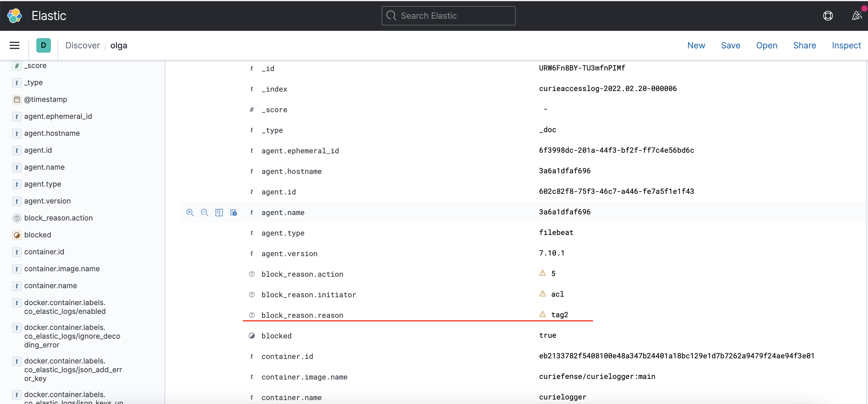Viewport: 868px width, 404px height.
Task: Open the Help lifebuoy menu
Action: tap(828, 15)
